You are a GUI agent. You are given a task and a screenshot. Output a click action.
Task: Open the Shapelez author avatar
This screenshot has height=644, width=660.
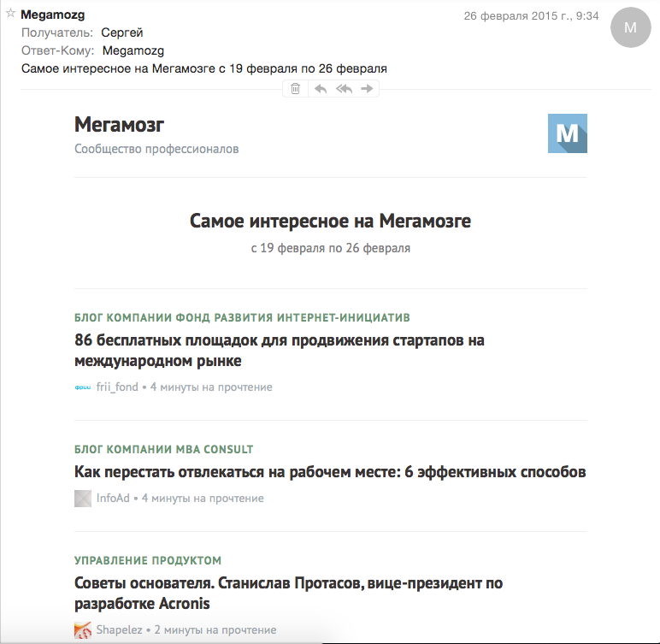point(83,630)
